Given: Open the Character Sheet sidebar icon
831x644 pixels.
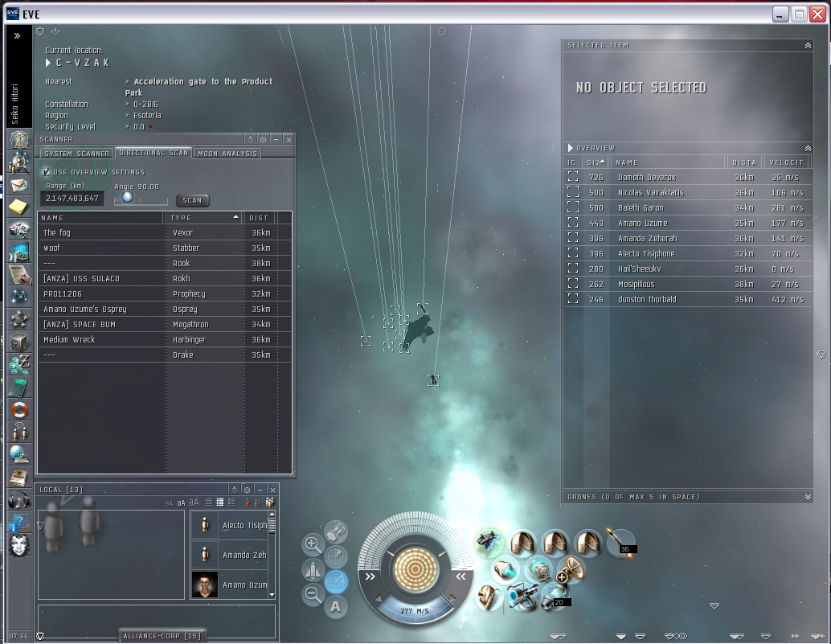Looking at the screenshot, I should pos(19,139).
